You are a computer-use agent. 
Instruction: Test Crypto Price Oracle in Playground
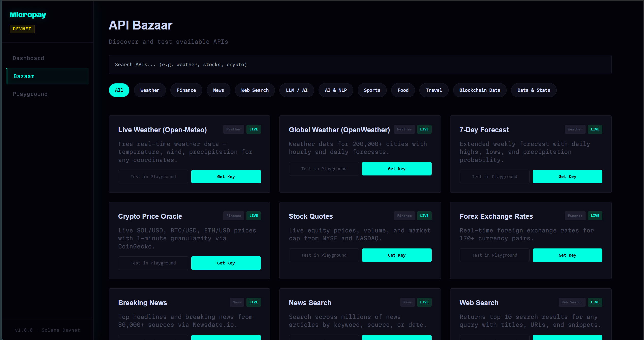(x=153, y=263)
